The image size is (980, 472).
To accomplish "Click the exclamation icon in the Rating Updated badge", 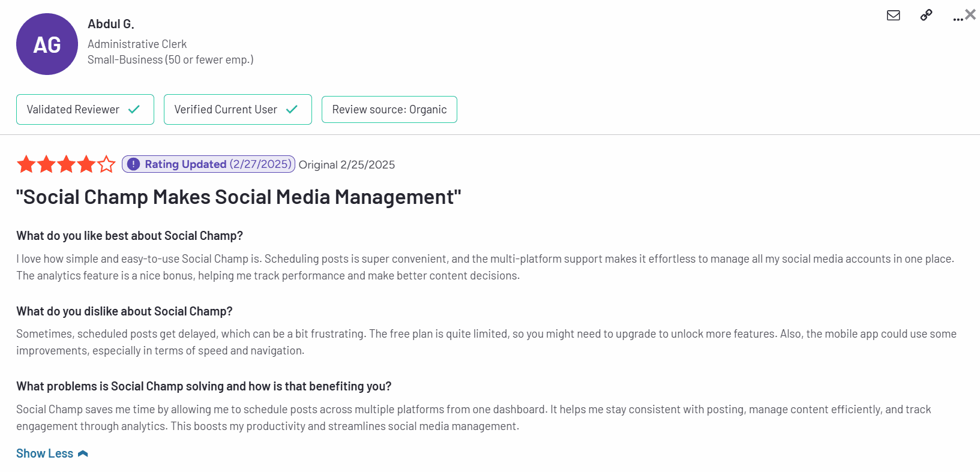I will pyautogui.click(x=134, y=164).
